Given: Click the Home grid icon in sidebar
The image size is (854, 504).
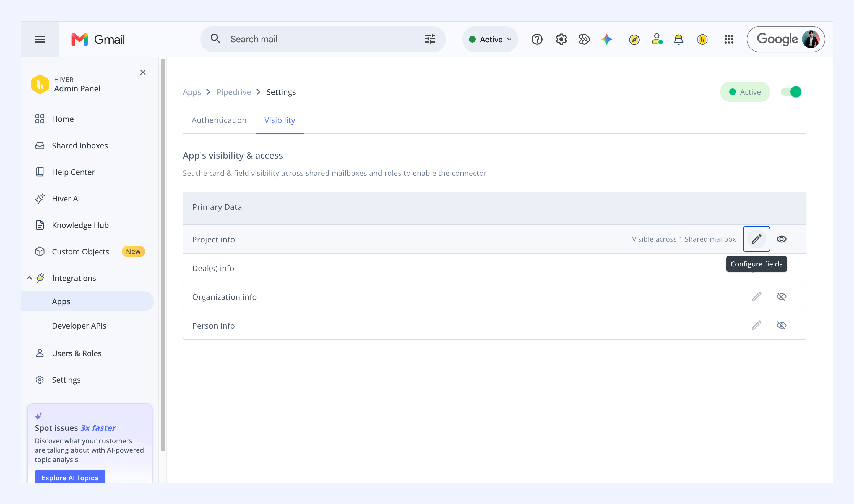Looking at the screenshot, I should coord(40,119).
